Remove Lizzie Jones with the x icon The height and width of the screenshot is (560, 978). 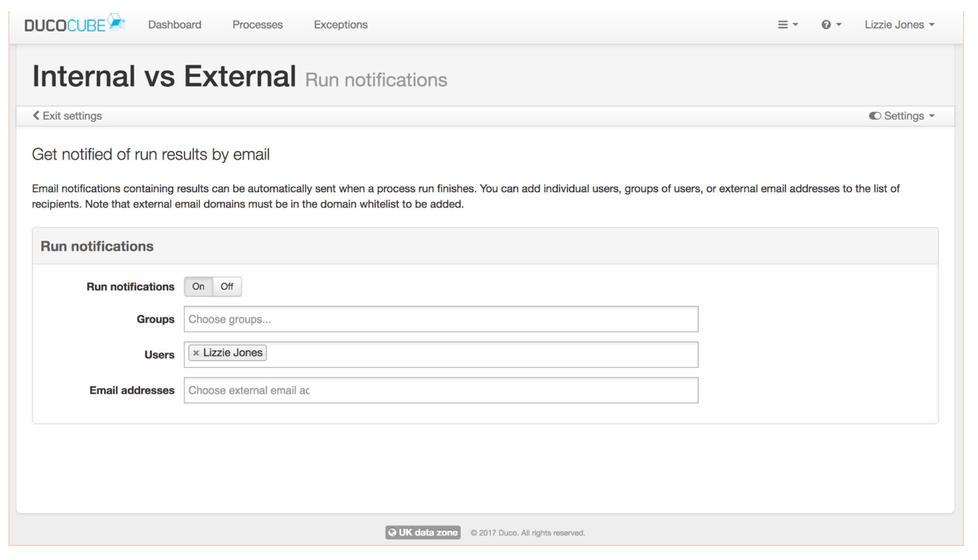(x=196, y=353)
